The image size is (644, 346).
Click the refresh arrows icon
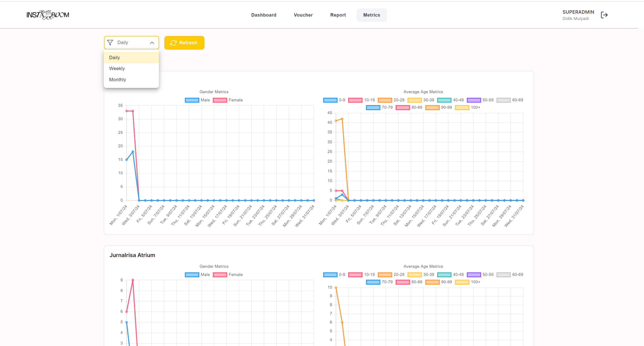pyautogui.click(x=173, y=43)
